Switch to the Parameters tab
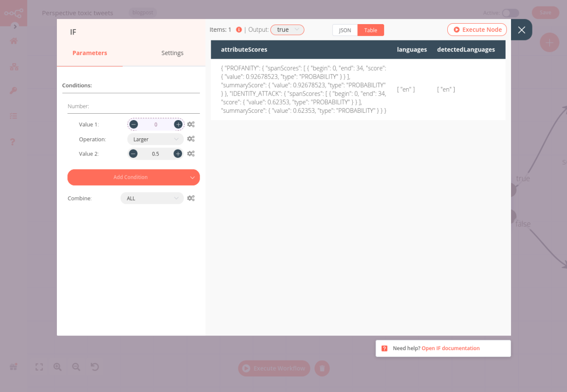The image size is (567, 392). 90,53
